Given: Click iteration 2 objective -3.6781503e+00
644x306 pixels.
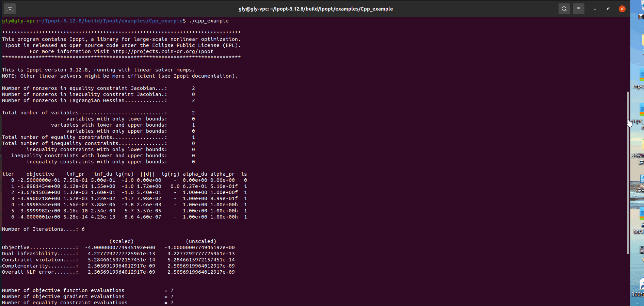Looking at the screenshot, I should click(x=39, y=192).
